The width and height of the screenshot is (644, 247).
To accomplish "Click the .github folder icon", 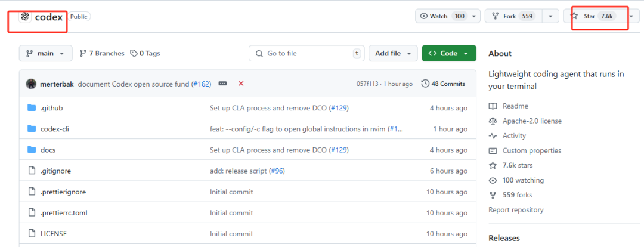I will [32, 107].
